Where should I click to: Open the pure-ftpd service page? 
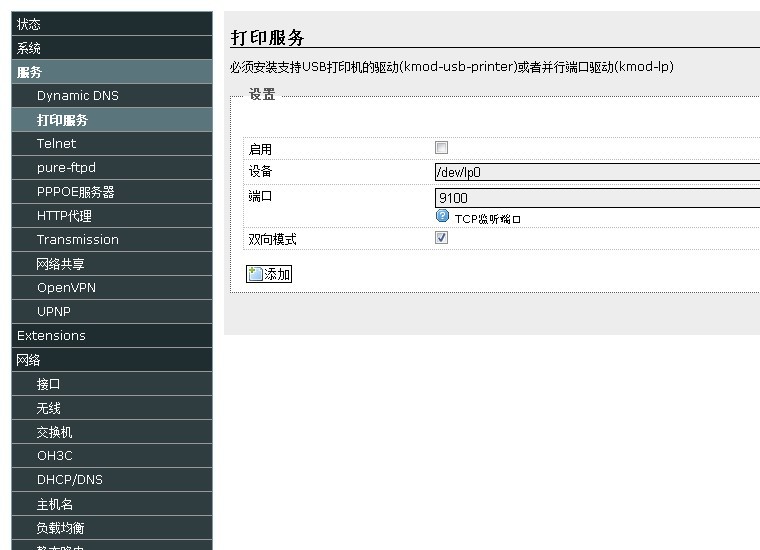click(x=112, y=168)
